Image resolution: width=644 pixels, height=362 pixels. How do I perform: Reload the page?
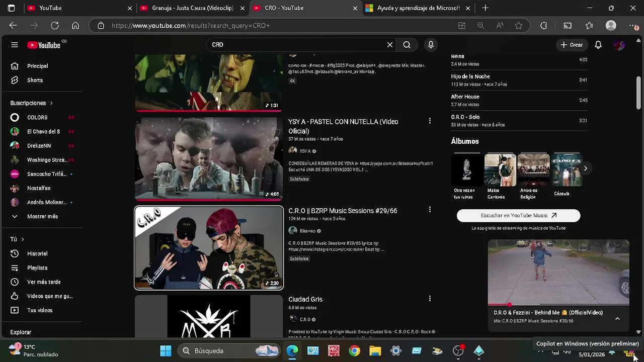(x=54, y=26)
